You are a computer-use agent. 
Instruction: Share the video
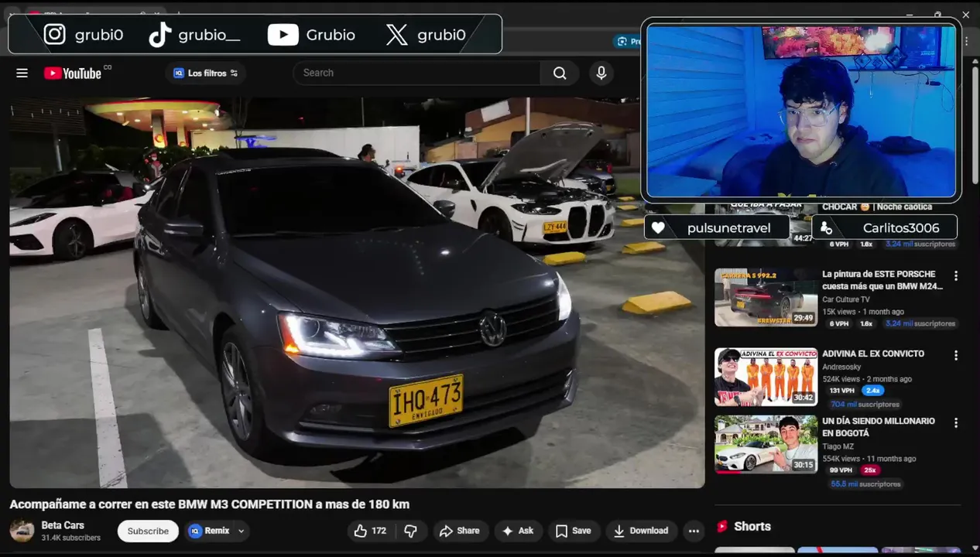(x=460, y=531)
